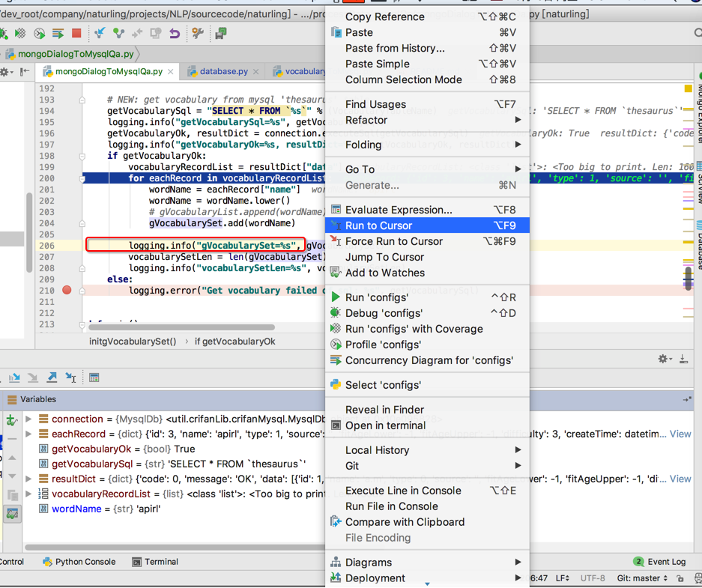Add a new watch using the green plus icon
This screenshot has width=702, height=588.
coord(11,419)
